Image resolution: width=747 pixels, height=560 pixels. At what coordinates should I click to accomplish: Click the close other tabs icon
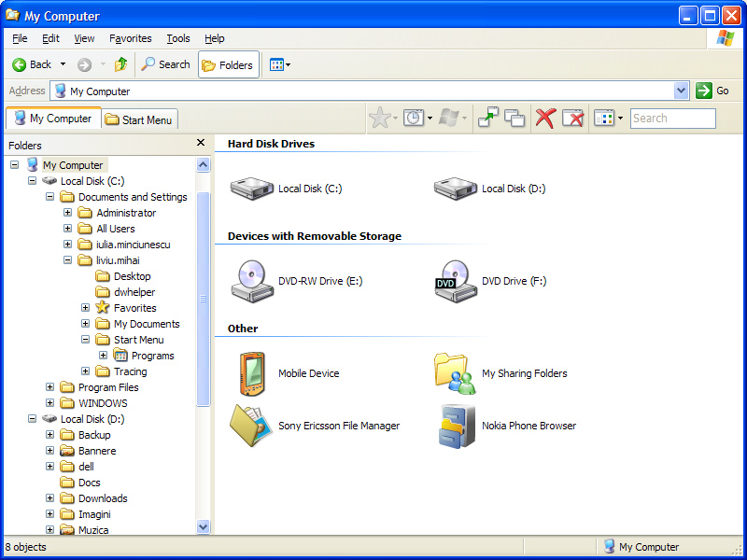point(572,118)
